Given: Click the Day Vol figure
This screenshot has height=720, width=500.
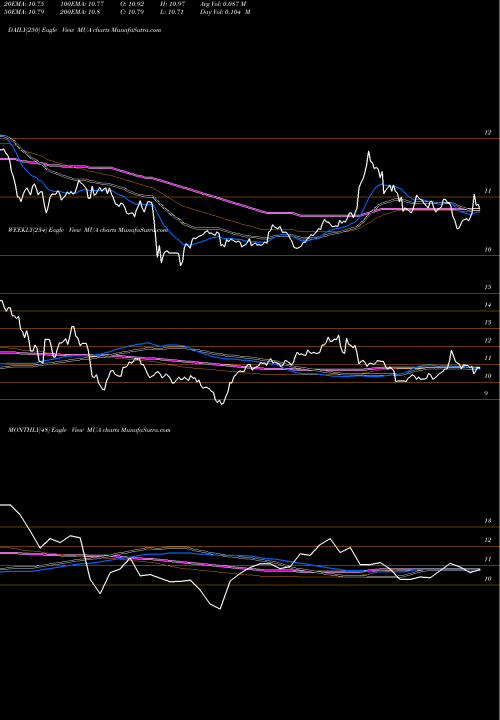Looking at the screenshot, I should (x=225, y=12).
